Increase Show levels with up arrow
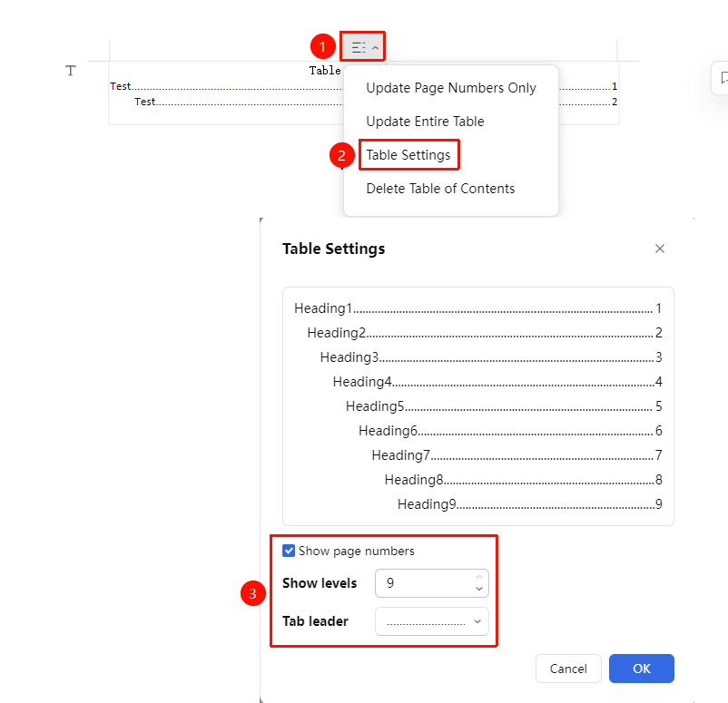The image size is (728, 703). tap(479, 577)
